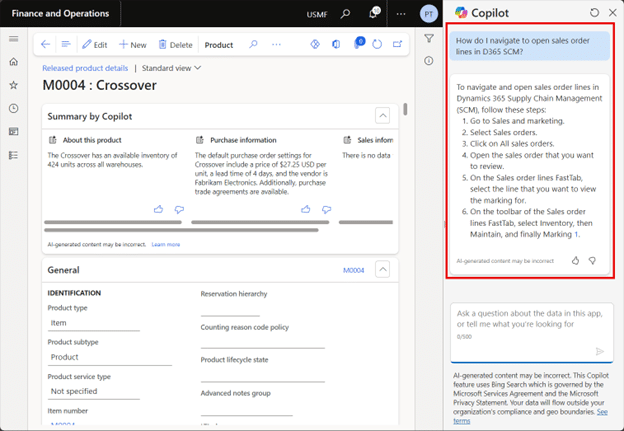Click citation 1 in Copilot answer
Screen dimensions: 624x431
[576, 234]
